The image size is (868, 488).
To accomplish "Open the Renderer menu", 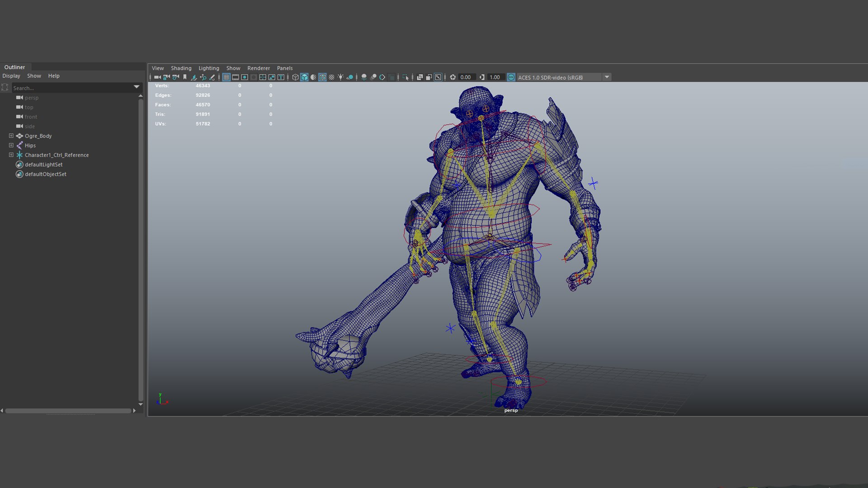I will [x=258, y=68].
